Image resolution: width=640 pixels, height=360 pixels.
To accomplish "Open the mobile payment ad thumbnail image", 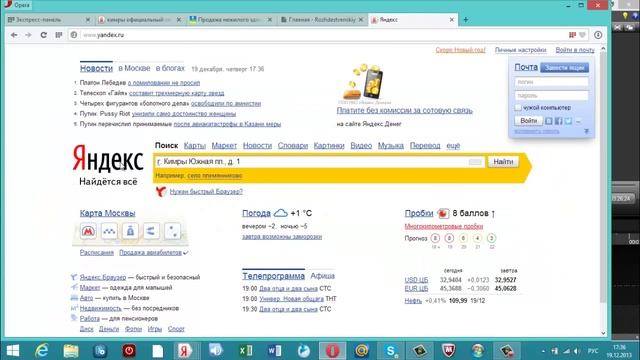I will (x=363, y=82).
